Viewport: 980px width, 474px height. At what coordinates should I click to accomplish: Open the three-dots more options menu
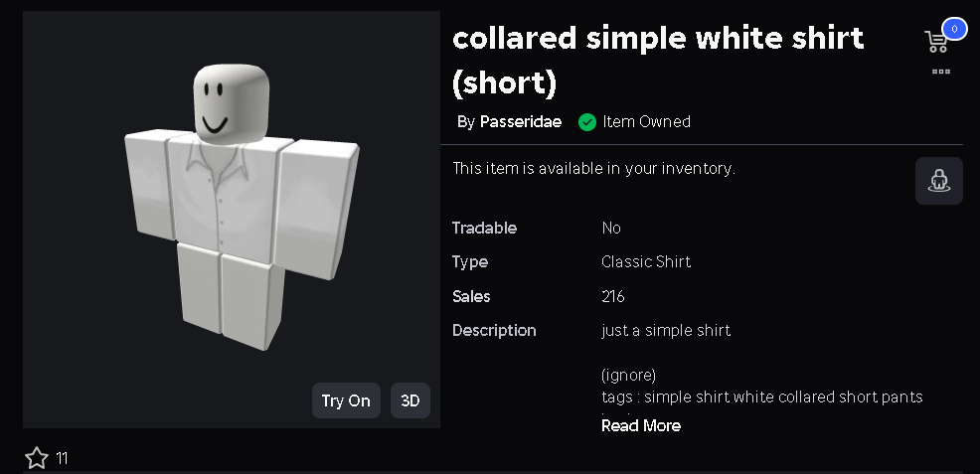[x=940, y=72]
